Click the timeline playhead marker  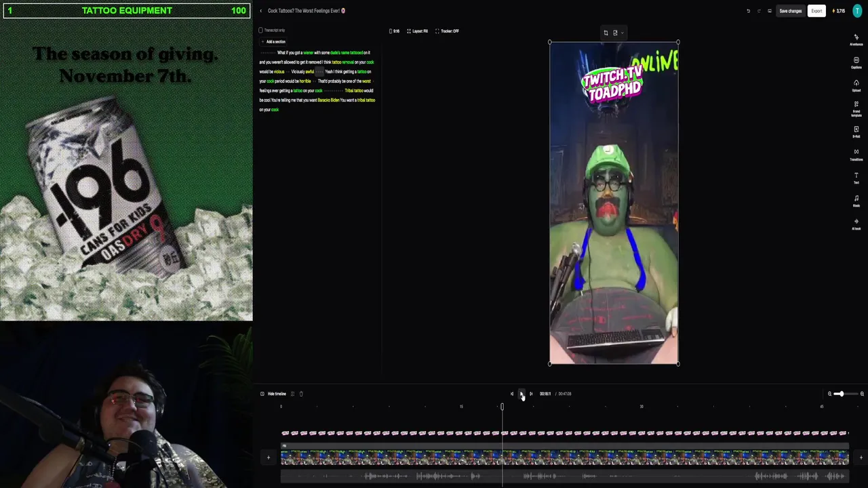click(502, 407)
